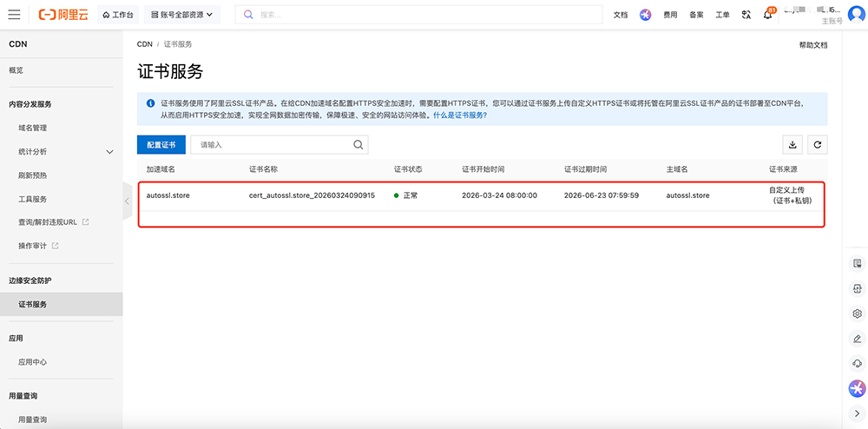
Task: Open the 账号全部资源 dropdown
Action: click(181, 15)
